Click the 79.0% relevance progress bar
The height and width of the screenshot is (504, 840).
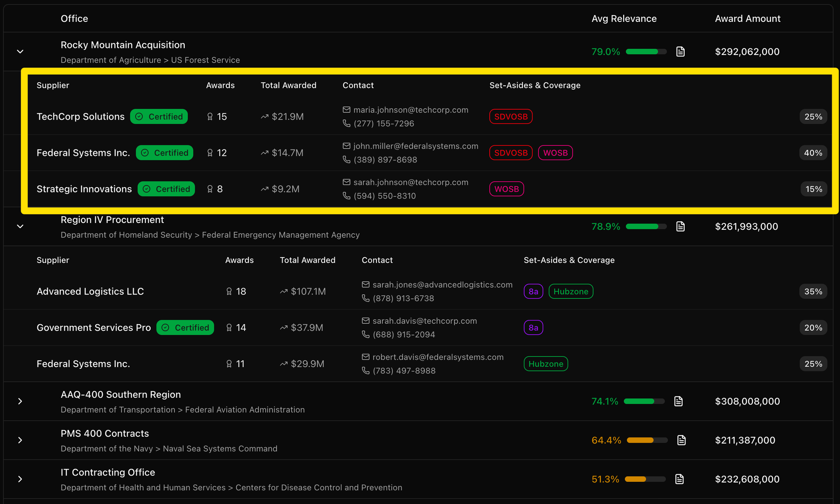[x=646, y=52]
